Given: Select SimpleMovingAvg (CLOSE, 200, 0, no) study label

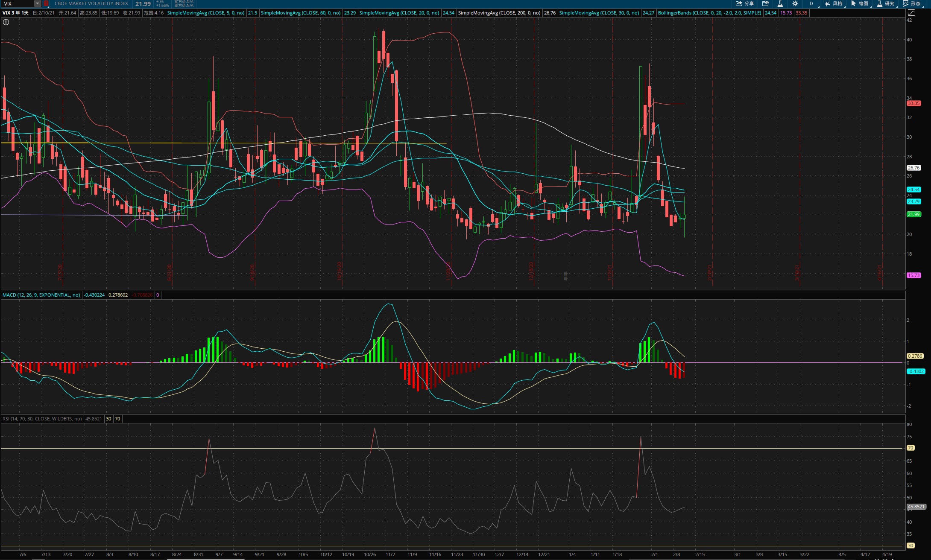Looking at the screenshot, I should [499, 13].
